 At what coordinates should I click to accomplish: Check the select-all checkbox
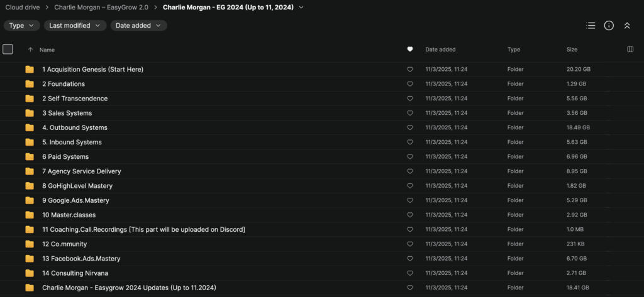[x=8, y=49]
